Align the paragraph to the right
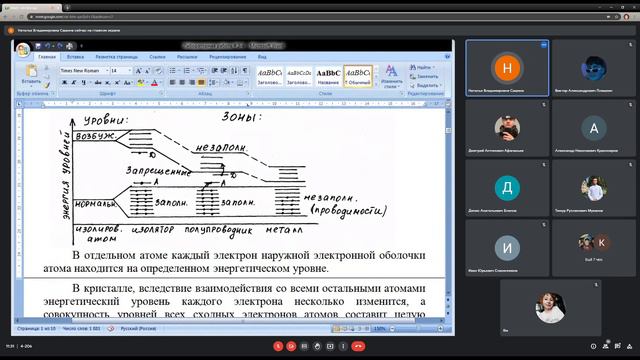The width and height of the screenshot is (640, 360). pyautogui.click(x=191, y=82)
